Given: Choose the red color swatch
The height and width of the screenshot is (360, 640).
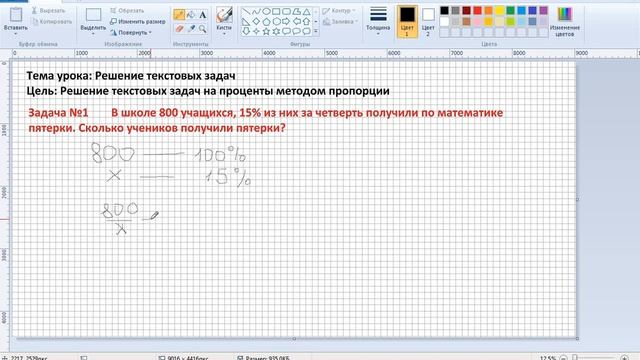Looking at the screenshot, I should pos(478,11).
